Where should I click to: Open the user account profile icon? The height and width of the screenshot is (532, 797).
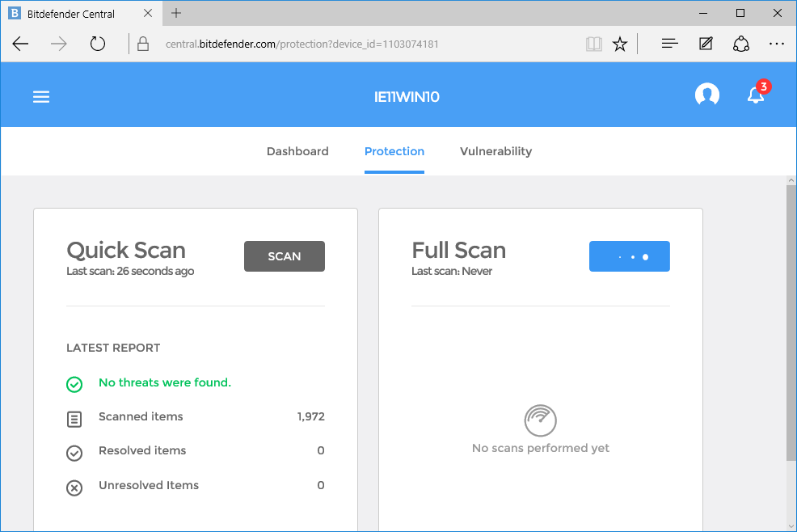point(707,95)
